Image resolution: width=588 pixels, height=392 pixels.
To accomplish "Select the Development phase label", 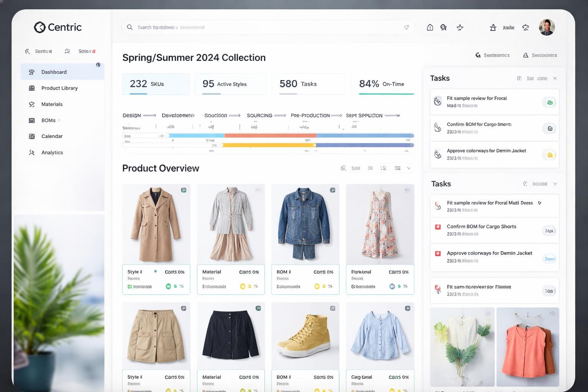I will click(178, 115).
